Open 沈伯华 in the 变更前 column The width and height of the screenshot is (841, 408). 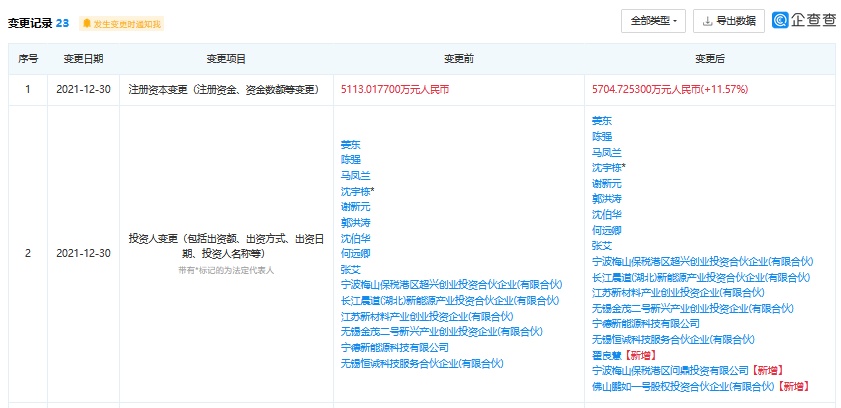[355, 238]
